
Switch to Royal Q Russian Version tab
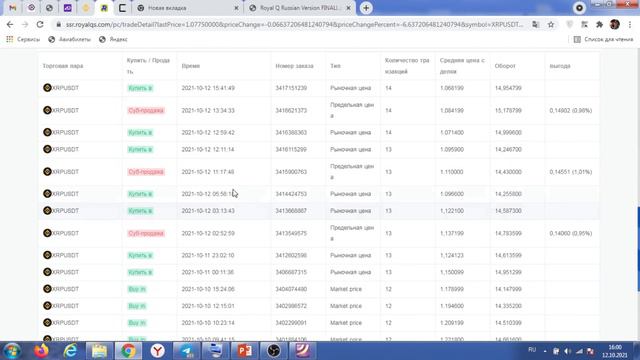(x=300, y=8)
